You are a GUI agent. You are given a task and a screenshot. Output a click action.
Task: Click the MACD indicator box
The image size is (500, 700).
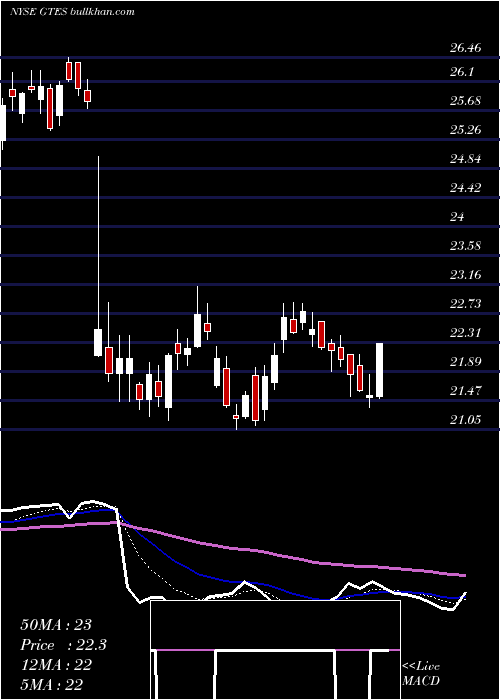coord(275,650)
